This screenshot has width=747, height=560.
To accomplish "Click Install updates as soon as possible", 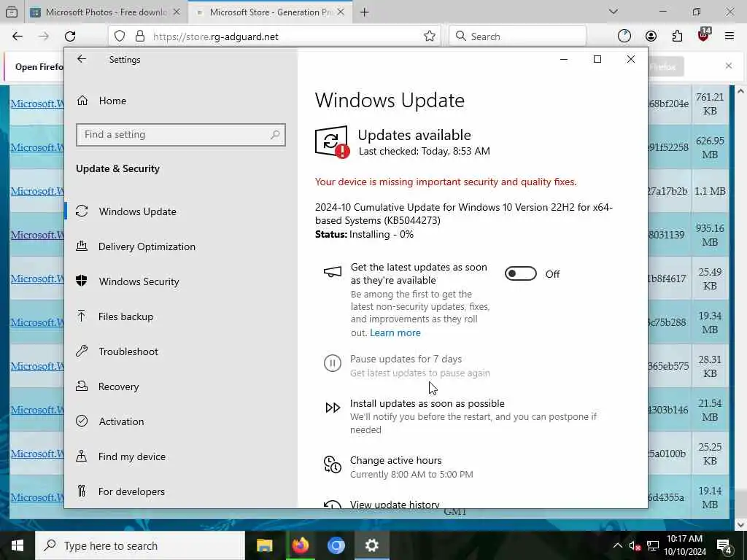I will (x=427, y=403).
